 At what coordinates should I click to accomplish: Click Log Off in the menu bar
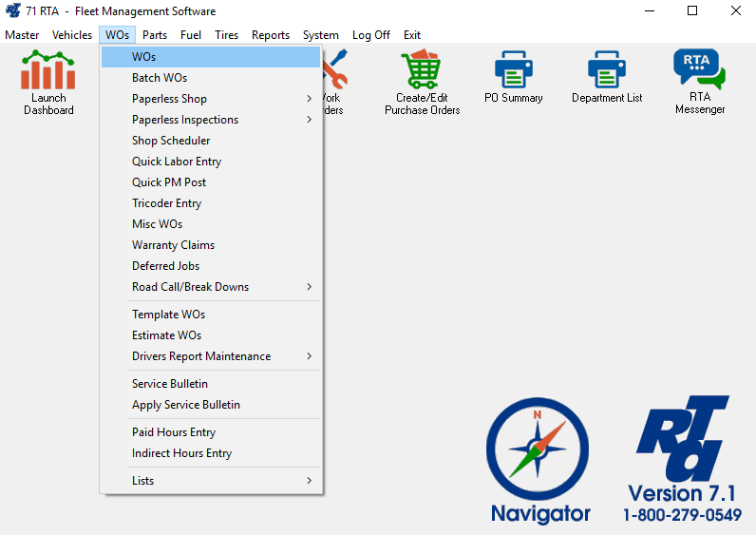tap(370, 35)
